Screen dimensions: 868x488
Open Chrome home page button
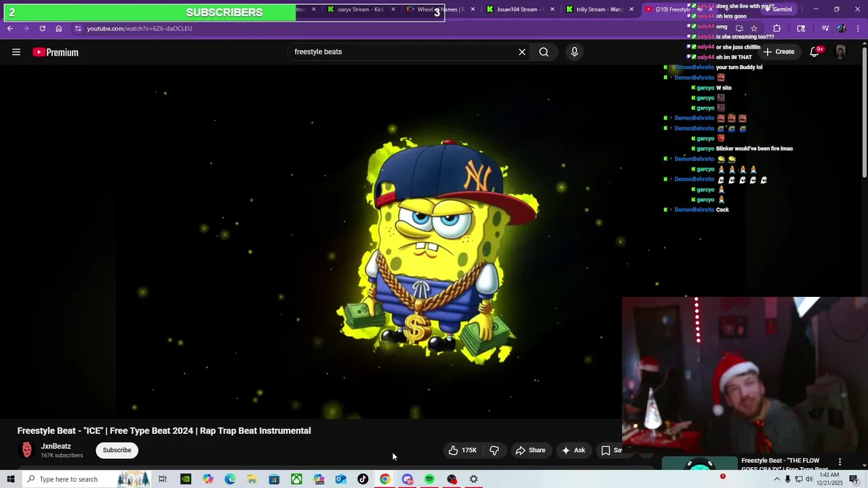(x=58, y=28)
